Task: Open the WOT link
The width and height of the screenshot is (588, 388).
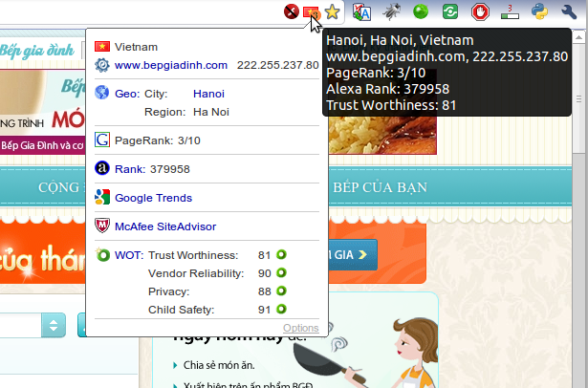Action: pyautogui.click(x=129, y=255)
